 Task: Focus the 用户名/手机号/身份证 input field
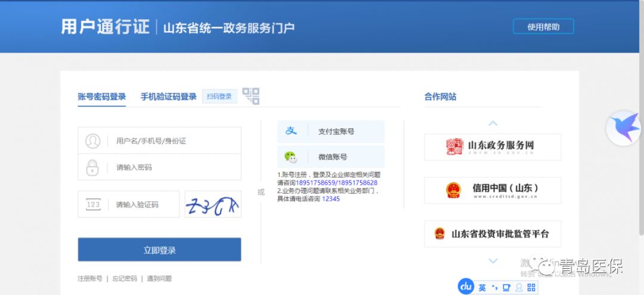[x=173, y=141]
